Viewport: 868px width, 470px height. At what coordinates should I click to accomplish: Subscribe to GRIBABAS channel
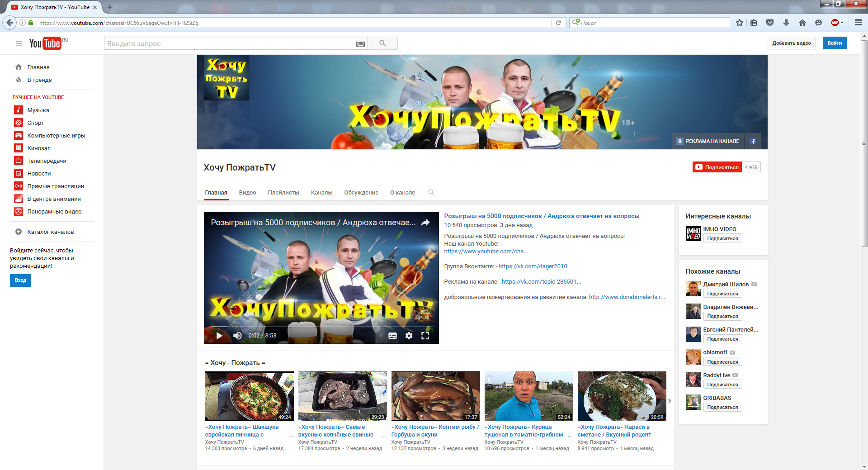(722, 407)
